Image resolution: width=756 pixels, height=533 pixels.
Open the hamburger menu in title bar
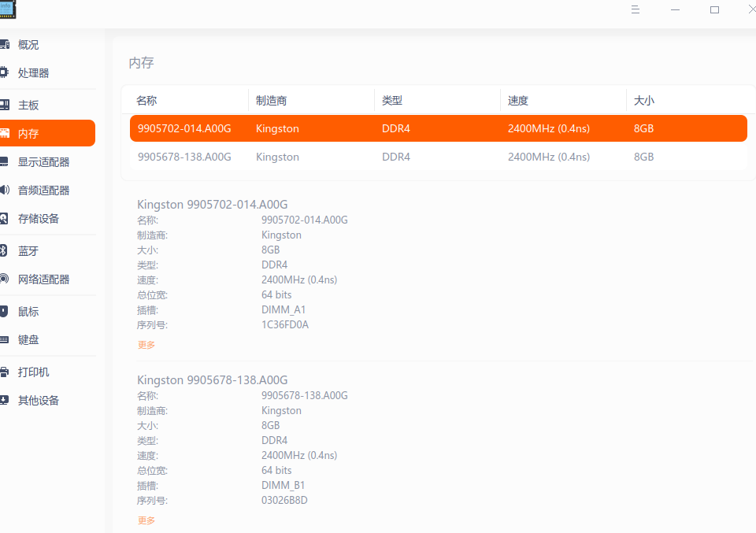[635, 9]
